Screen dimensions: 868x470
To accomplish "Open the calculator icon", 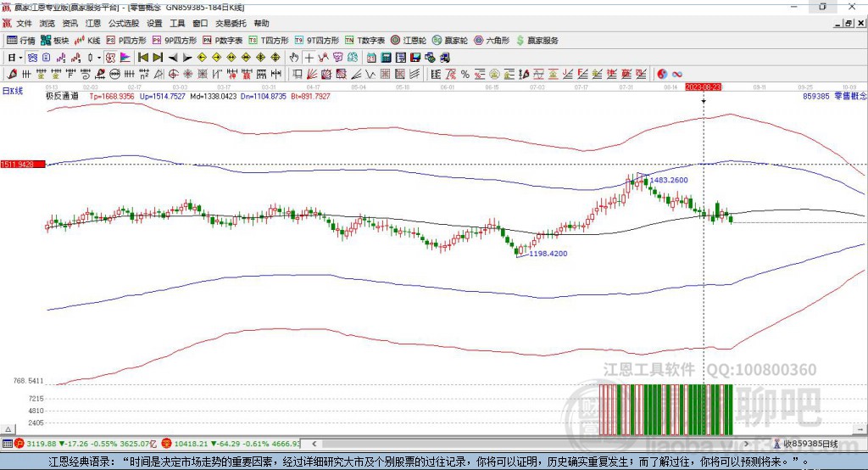I will 387,58.
